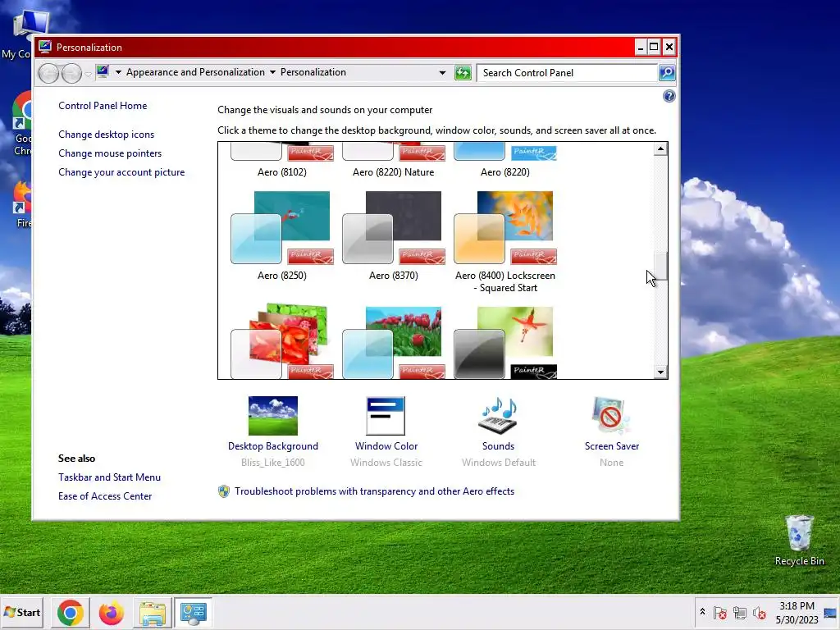Open the Desktop Background settings icon

click(272, 416)
